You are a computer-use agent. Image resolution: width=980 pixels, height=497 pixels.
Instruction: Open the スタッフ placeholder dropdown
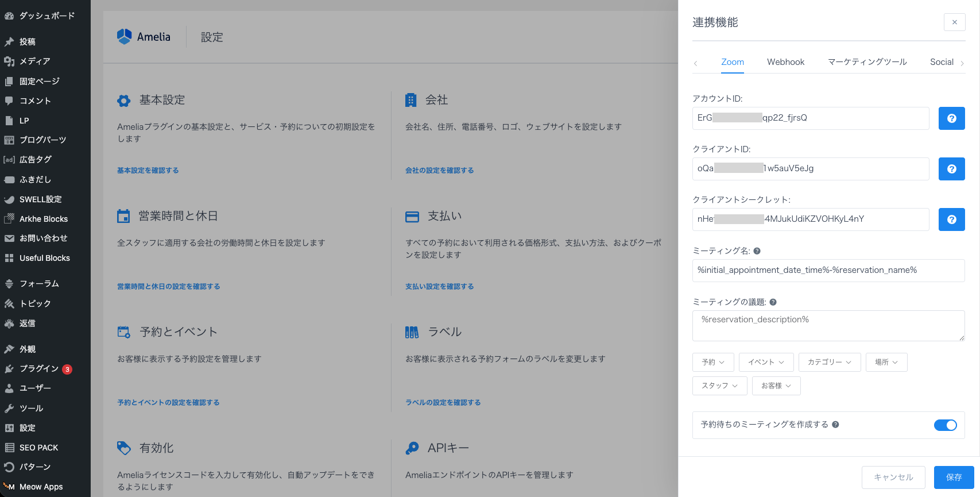pos(719,386)
